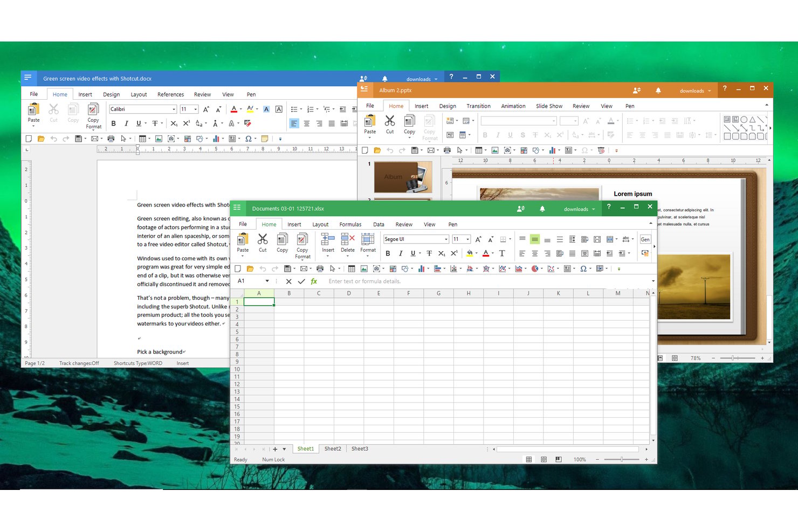This screenshot has width=798, height=532.
Task: Open the Transition tab in the presentation window
Action: [478, 106]
